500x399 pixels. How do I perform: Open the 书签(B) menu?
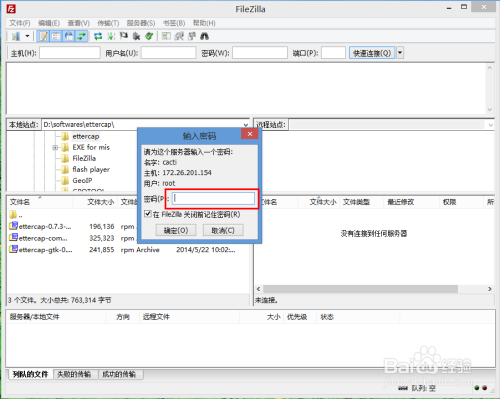[174, 23]
